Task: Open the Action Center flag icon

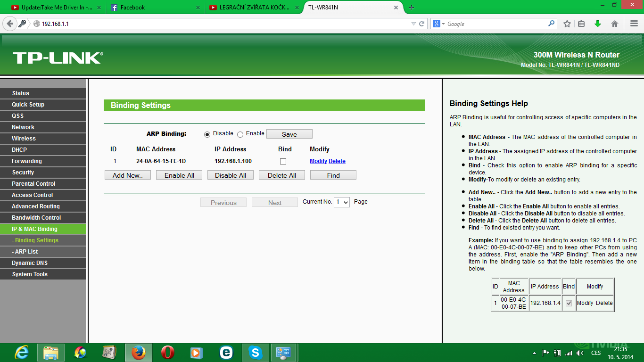Action: (x=546, y=353)
